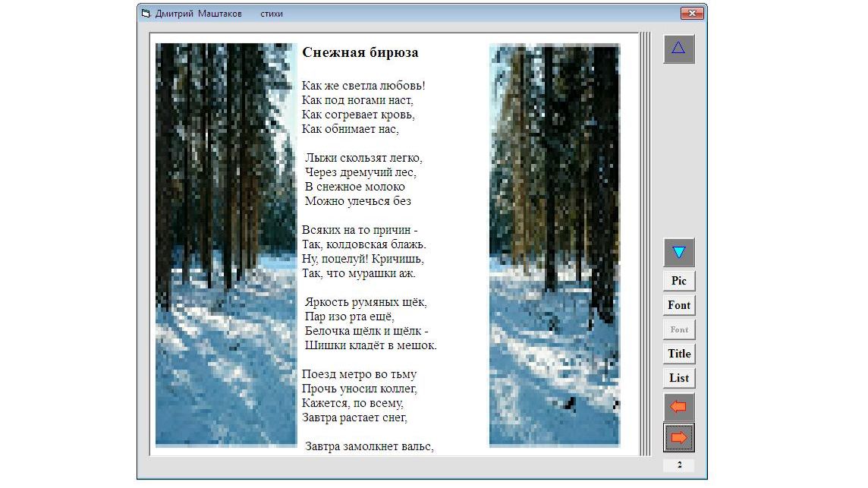Click the title bar text Дмитрий Маштаков
This screenshot has height=488, width=868.
[x=198, y=14]
